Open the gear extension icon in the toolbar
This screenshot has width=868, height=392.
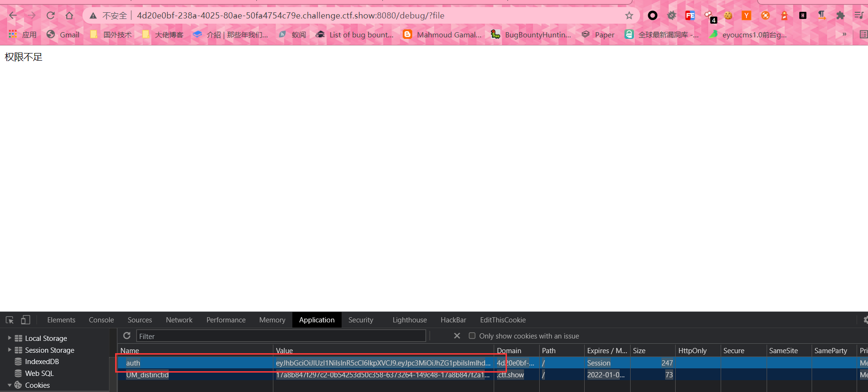point(671,16)
